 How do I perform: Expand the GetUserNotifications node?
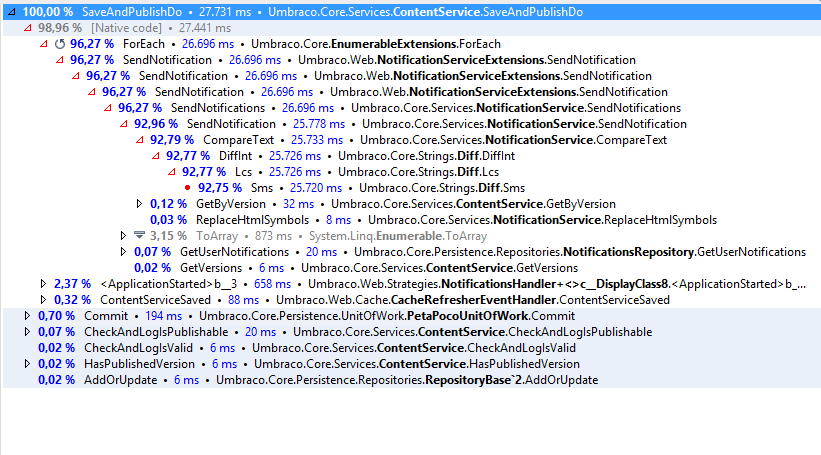click(x=123, y=252)
